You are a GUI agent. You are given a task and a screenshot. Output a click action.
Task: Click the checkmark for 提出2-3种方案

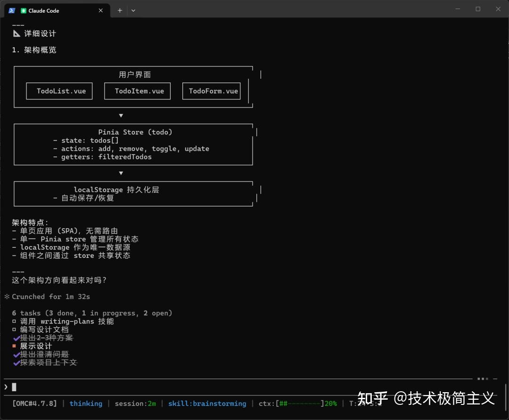pos(16,338)
